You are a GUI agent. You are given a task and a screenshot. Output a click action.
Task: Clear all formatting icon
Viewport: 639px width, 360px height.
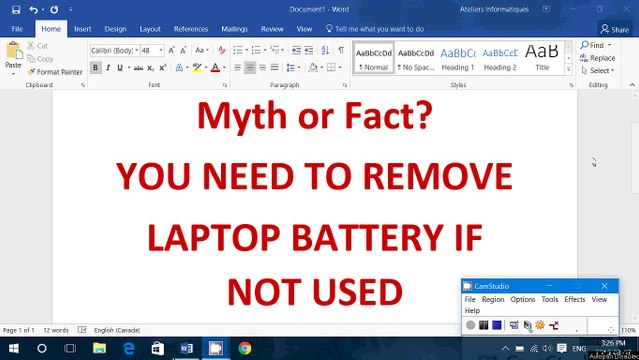[x=222, y=50]
